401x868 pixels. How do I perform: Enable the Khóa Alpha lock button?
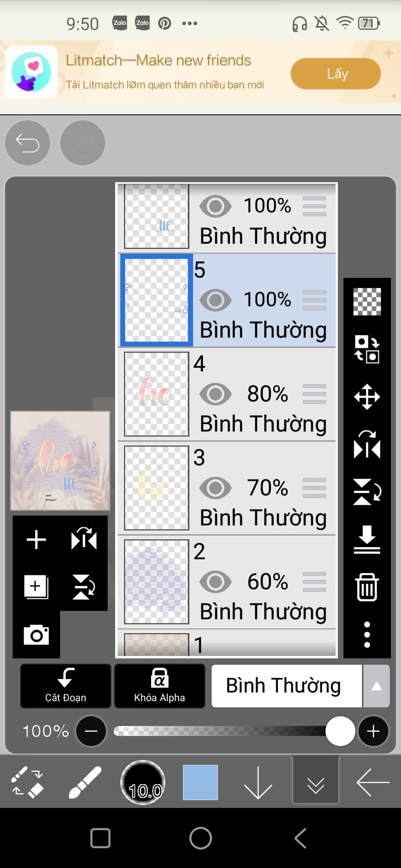click(159, 686)
